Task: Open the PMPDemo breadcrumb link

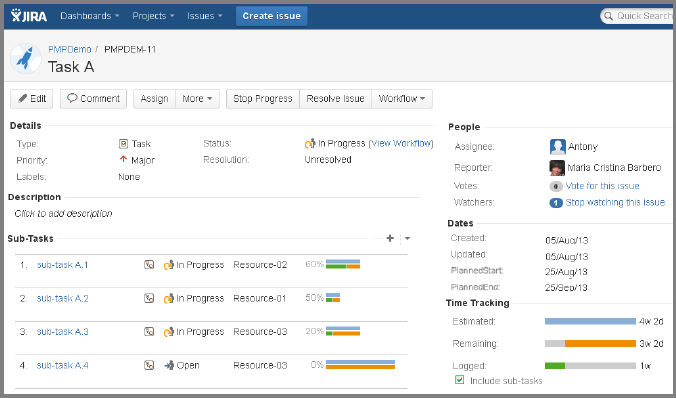Action: point(70,50)
